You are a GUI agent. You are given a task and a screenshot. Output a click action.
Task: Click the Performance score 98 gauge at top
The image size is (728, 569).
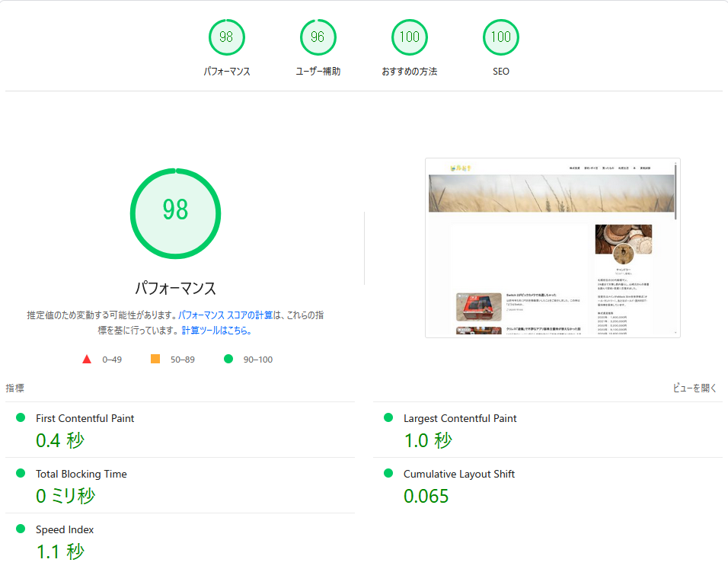click(227, 37)
